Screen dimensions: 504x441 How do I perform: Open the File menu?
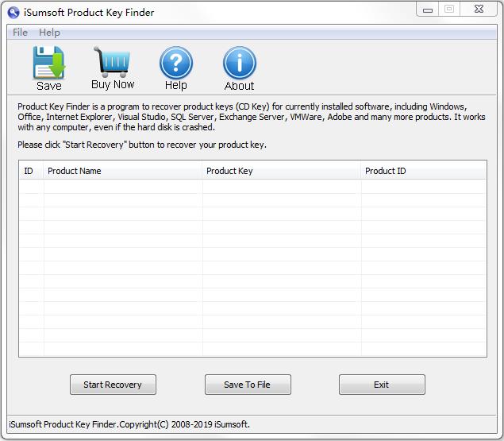(20, 33)
